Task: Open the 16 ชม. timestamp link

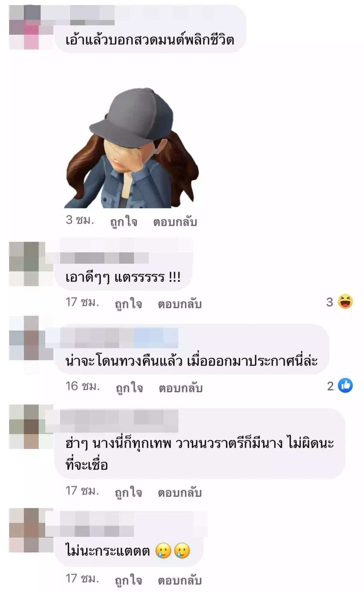Action: (x=82, y=386)
